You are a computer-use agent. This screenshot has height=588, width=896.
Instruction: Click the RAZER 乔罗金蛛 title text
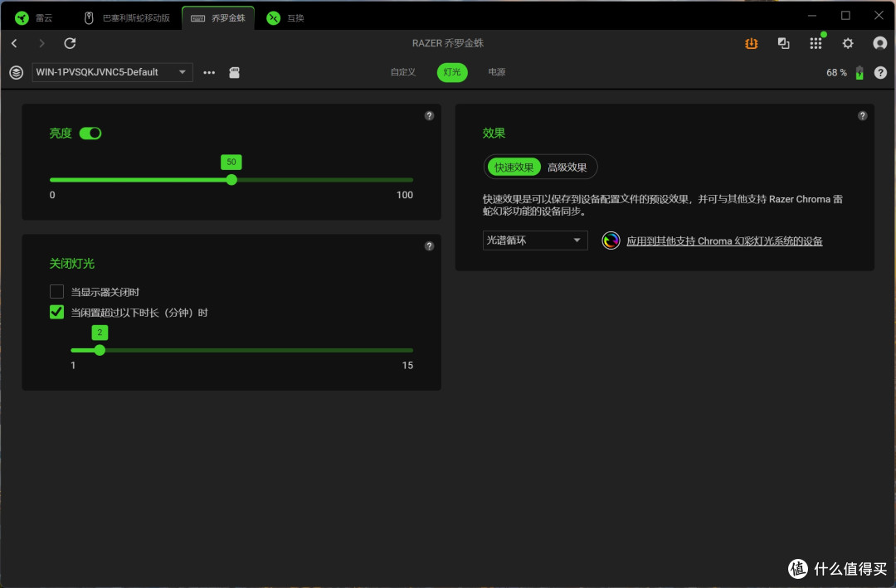click(448, 43)
